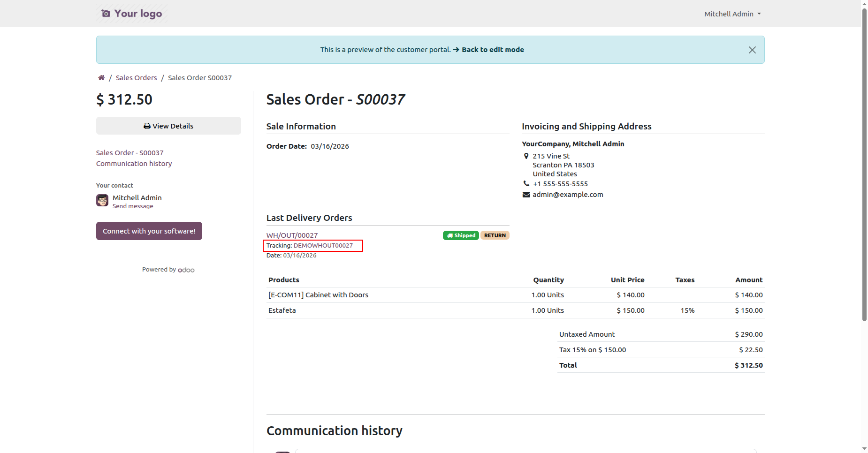
Task: Click the map marker address icon
Action: [526, 156]
